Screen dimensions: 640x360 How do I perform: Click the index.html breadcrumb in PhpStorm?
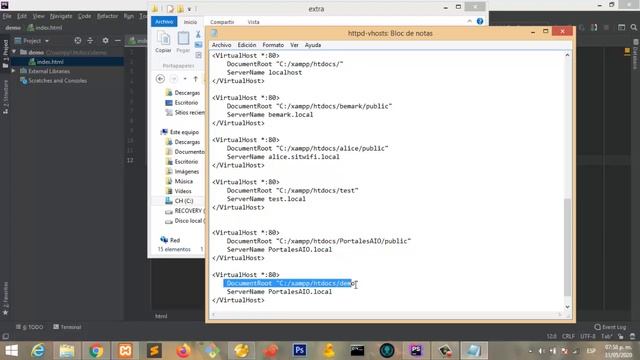coord(45,28)
